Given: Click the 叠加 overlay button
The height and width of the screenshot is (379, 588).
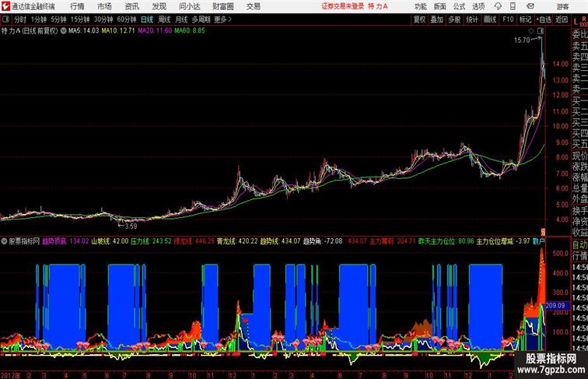Looking at the screenshot, I should (437, 19).
